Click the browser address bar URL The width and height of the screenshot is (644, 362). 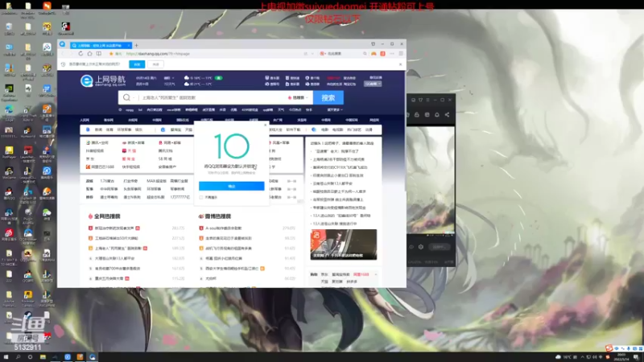pyautogui.click(x=158, y=54)
